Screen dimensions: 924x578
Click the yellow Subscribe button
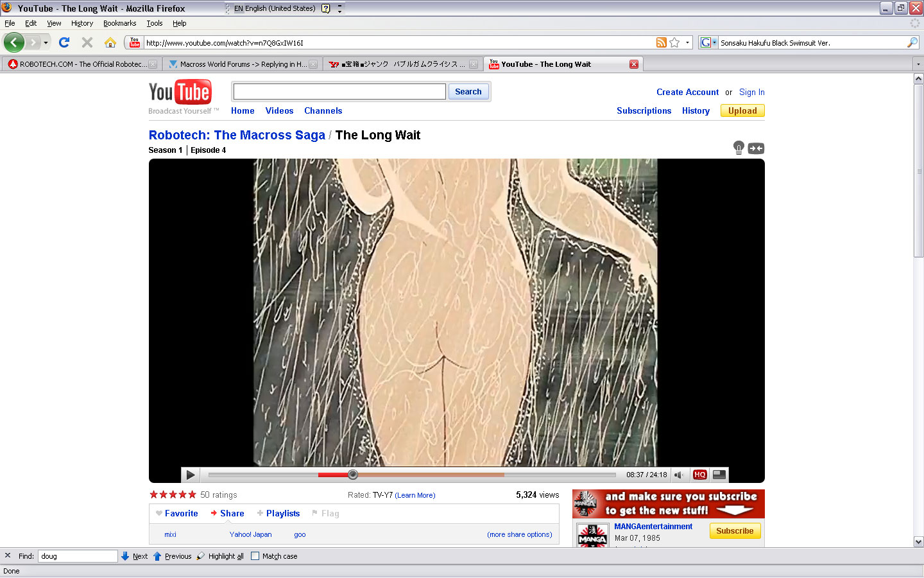pos(735,530)
